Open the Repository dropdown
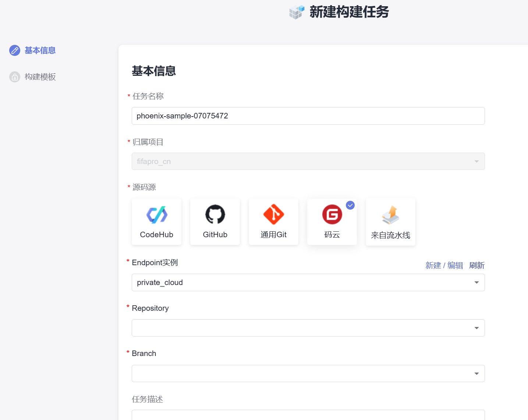Image resolution: width=528 pixels, height=420 pixels. (308, 328)
